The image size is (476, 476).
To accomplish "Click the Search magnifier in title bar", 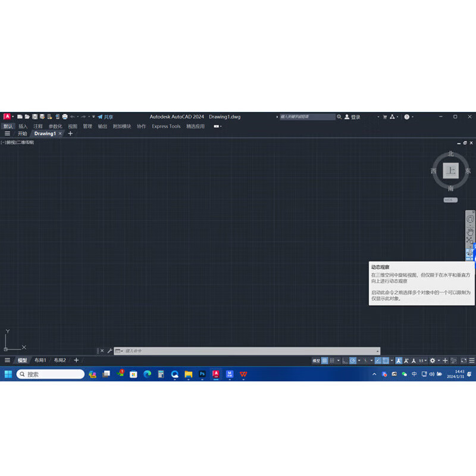I will tap(338, 117).
